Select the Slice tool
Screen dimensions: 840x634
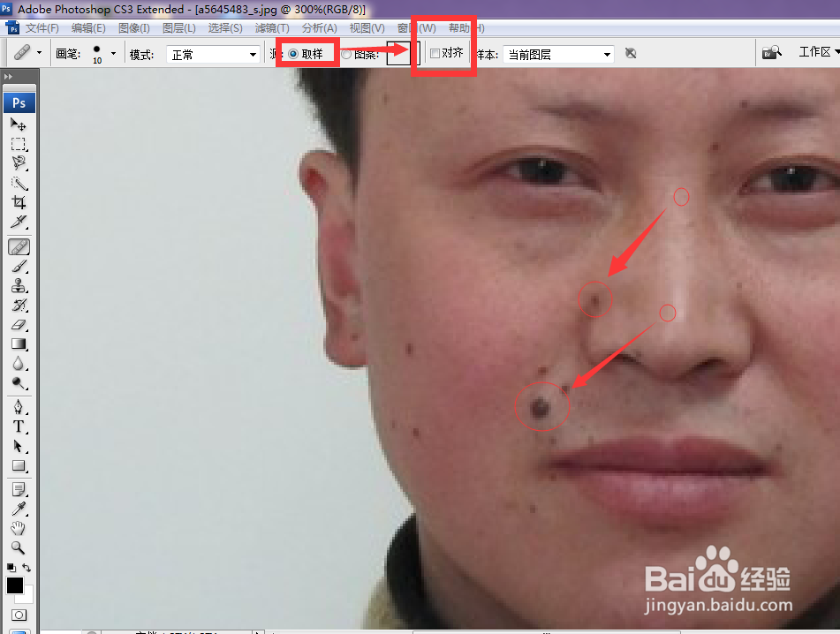click(19, 222)
